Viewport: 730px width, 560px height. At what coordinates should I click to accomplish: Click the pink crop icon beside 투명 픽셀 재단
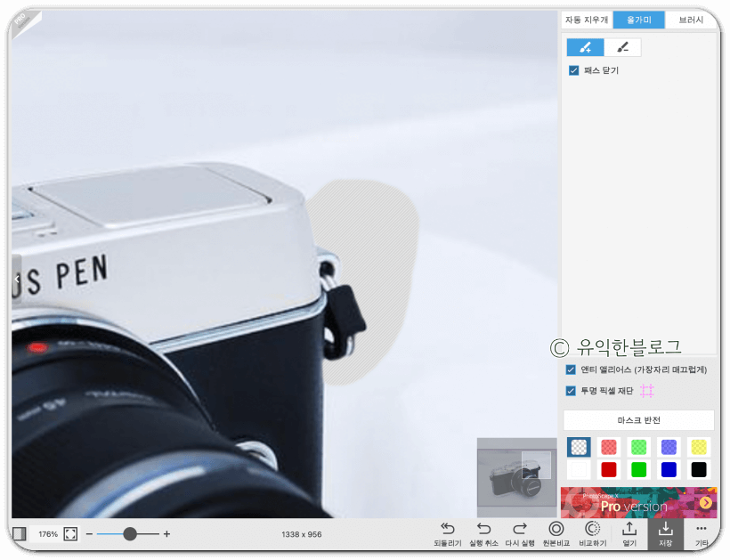646,391
